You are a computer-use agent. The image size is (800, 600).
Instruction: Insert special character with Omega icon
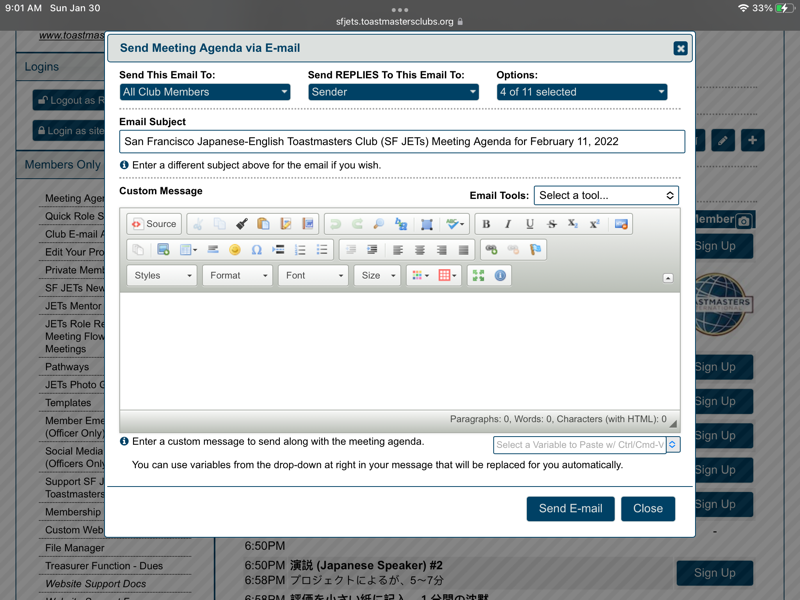click(x=257, y=249)
